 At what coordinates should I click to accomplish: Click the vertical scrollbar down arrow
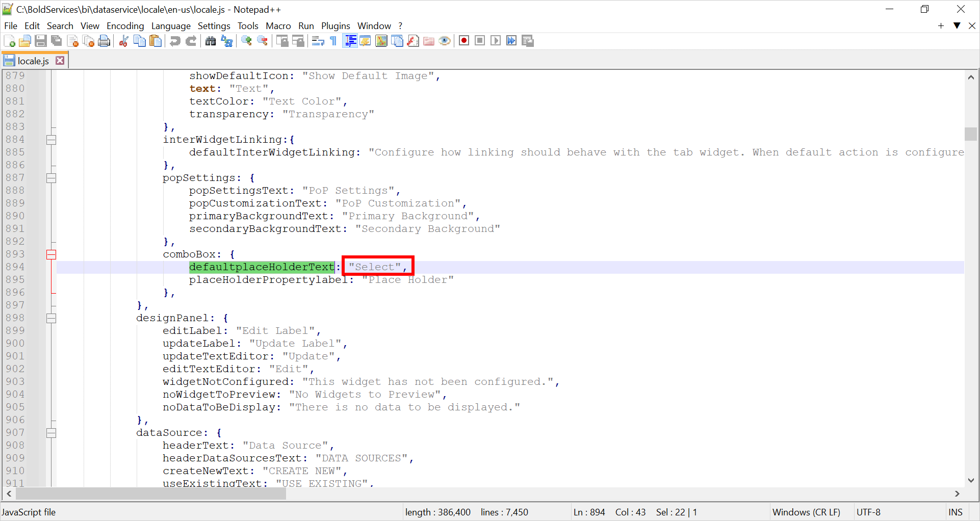[x=971, y=480]
